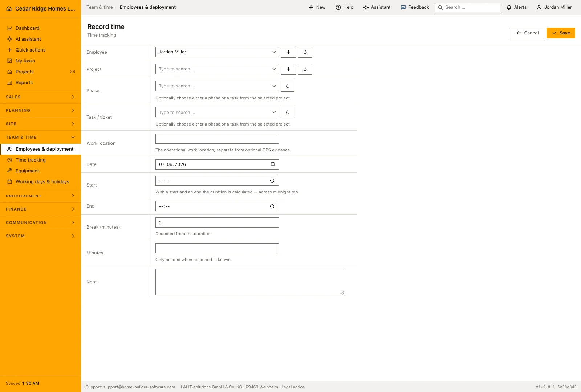Add a new project with plus button
The width and height of the screenshot is (581, 392).
point(288,69)
